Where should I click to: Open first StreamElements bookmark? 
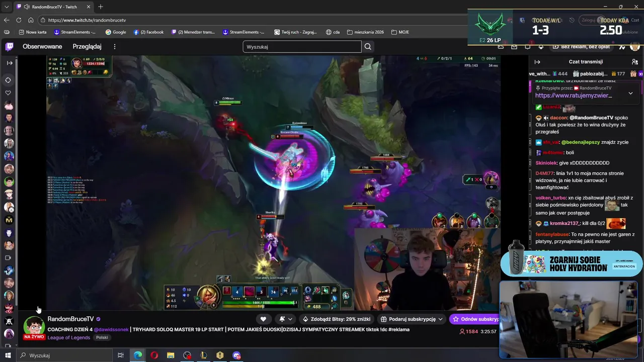coord(75,32)
